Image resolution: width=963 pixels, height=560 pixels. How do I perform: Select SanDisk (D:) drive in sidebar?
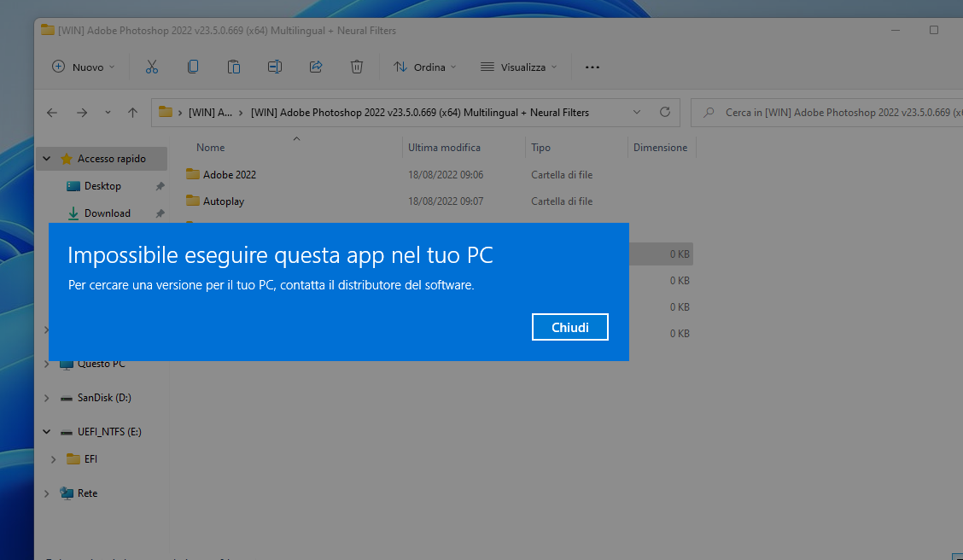[104, 398]
